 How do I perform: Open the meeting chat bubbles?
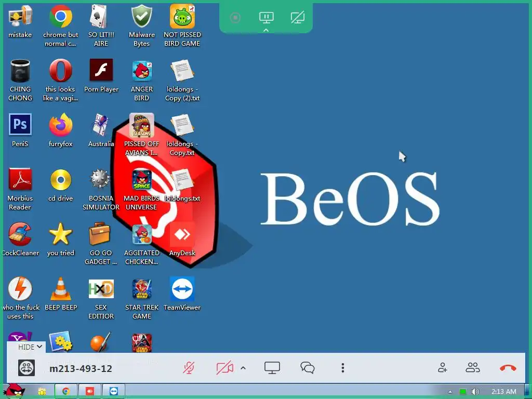308,368
